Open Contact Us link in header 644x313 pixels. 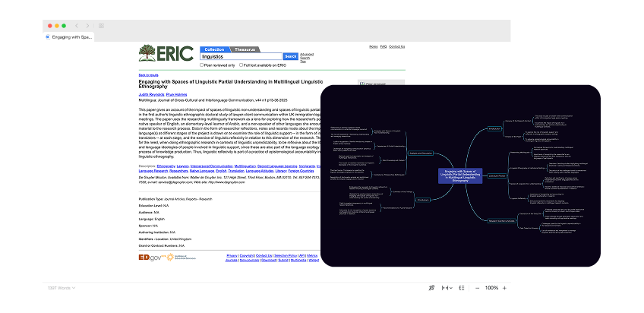click(396, 46)
